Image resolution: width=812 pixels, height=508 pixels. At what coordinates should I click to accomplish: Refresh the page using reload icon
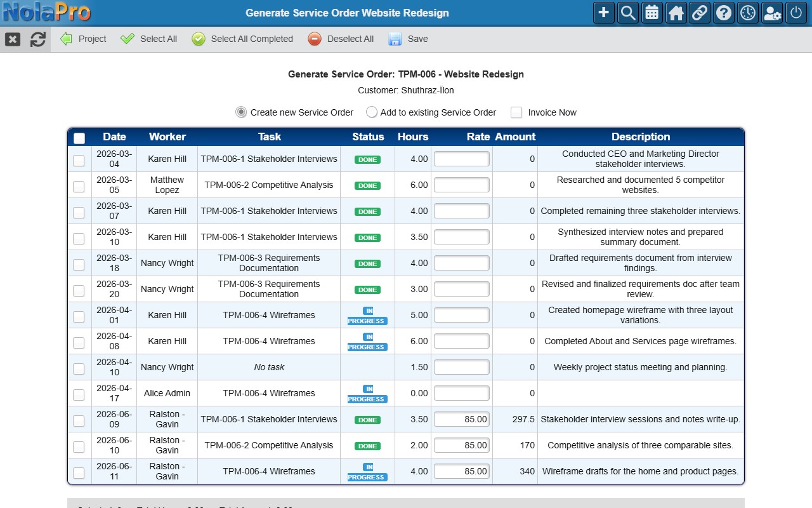click(38, 39)
